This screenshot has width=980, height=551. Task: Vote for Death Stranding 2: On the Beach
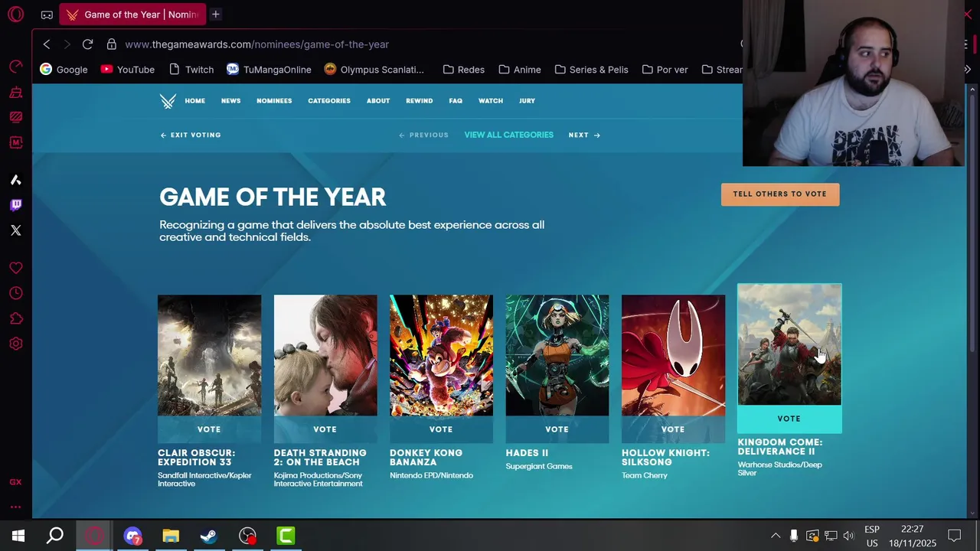[x=325, y=429]
